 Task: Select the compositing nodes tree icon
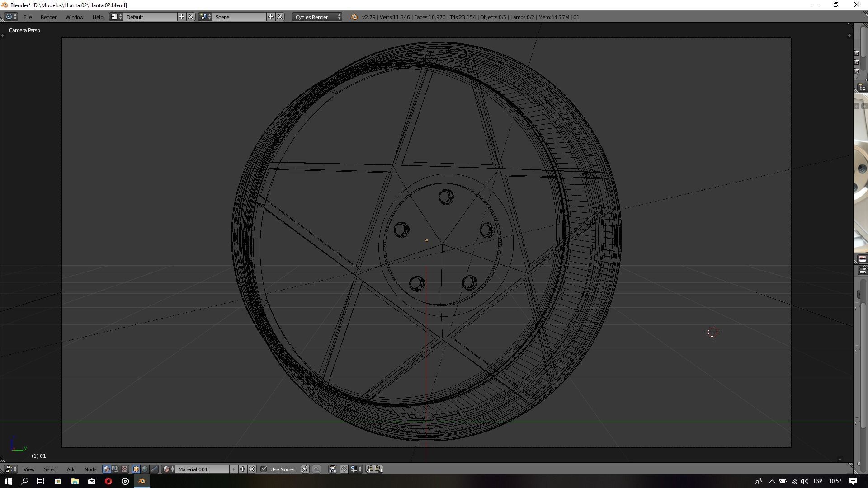point(115,469)
